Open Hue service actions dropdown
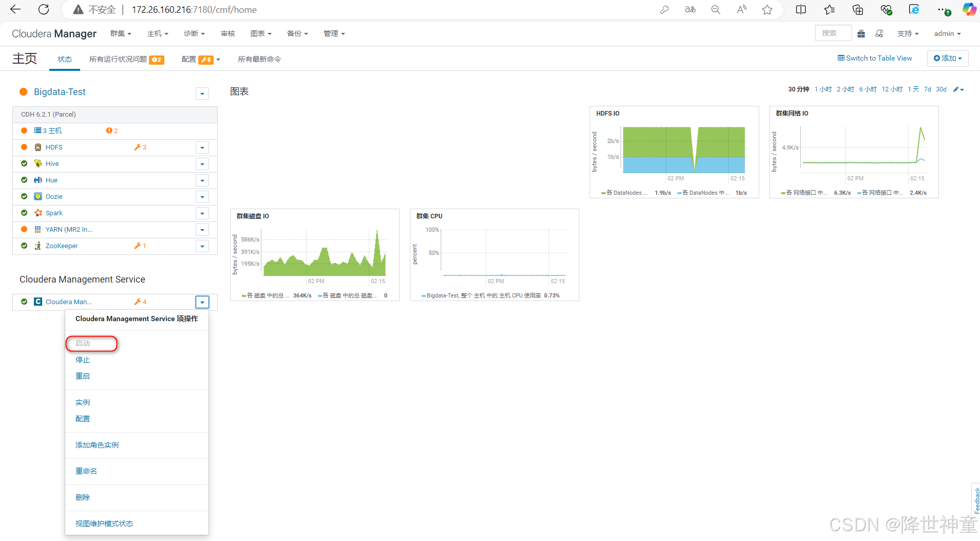This screenshot has height=541, width=980. [x=202, y=180]
